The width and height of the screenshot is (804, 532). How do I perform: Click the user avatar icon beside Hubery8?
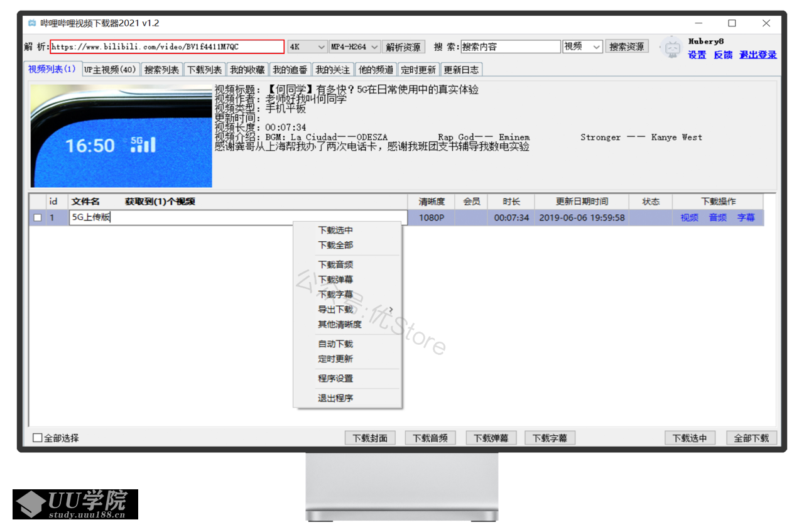[x=672, y=48]
